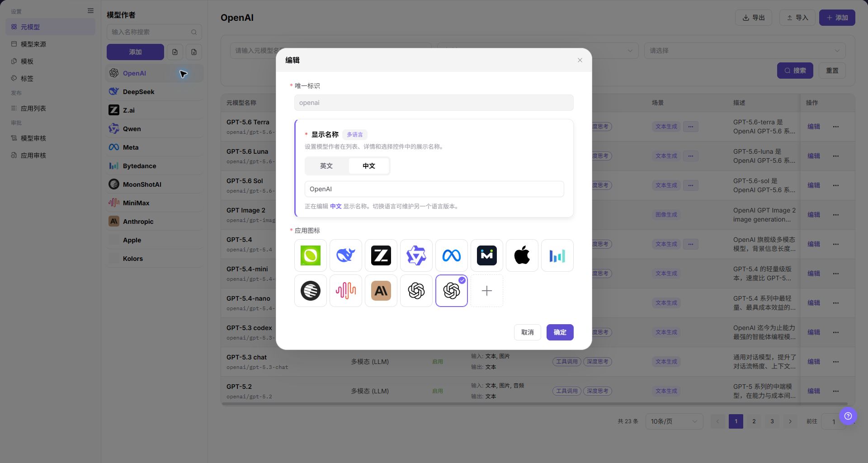This screenshot has height=463, width=868.
Task: Collapse the sidebar menu icon
Action: (90, 11)
